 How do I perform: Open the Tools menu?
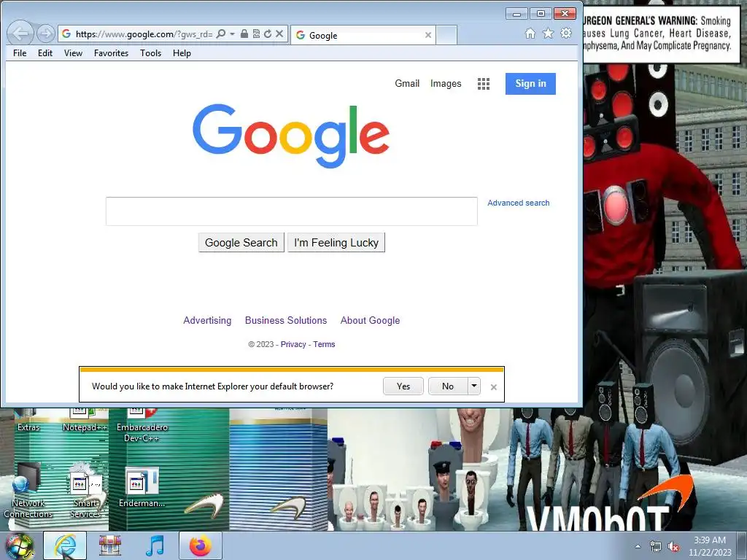click(x=150, y=52)
